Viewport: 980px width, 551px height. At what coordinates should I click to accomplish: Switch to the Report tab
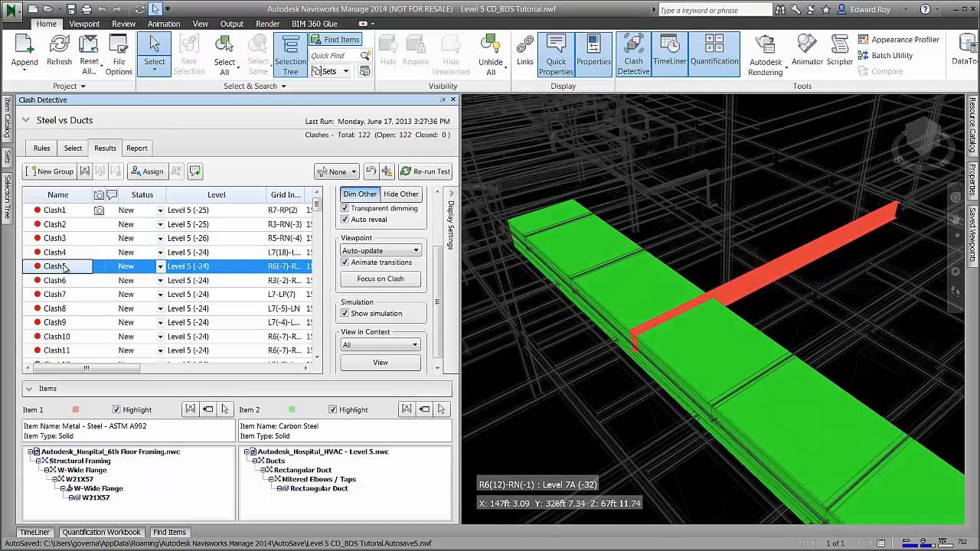137,148
